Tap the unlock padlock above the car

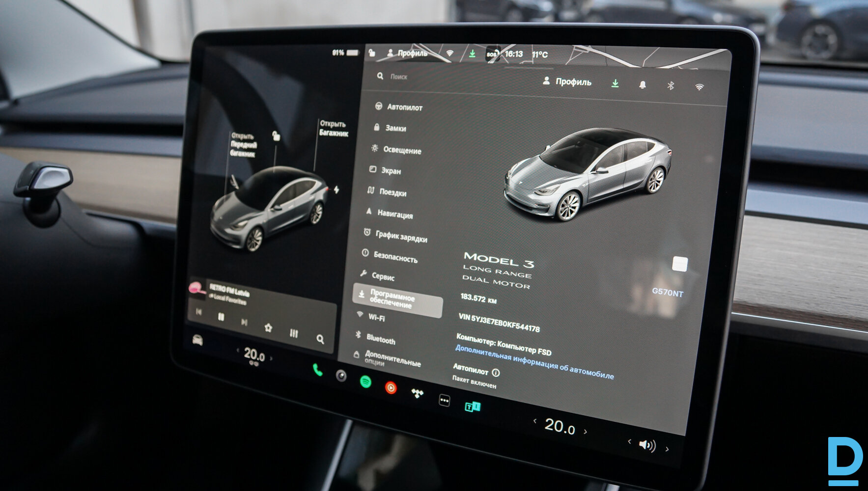276,136
